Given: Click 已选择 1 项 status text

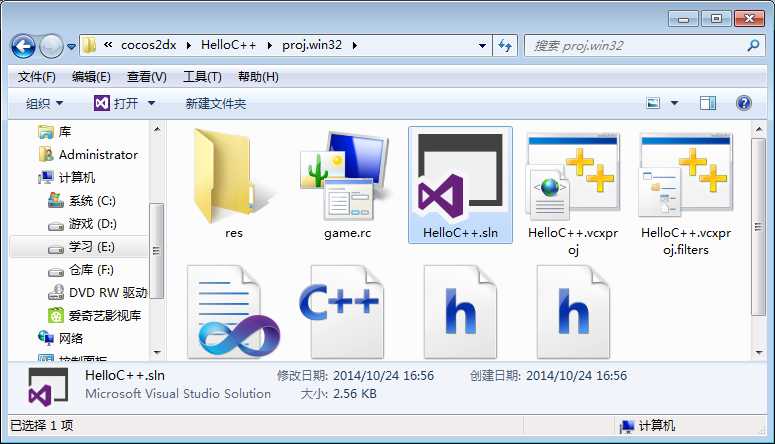Looking at the screenshot, I should coord(42,425).
